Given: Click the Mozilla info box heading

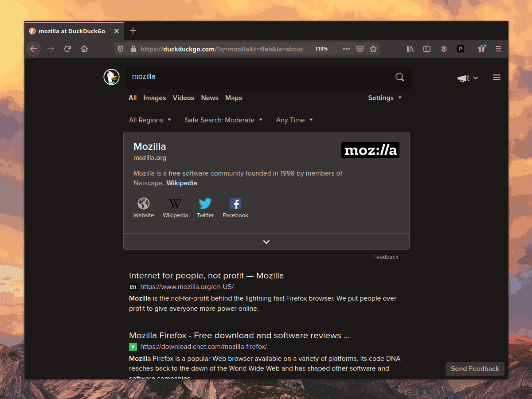Looking at the screenshot, I should click(150, 146).
